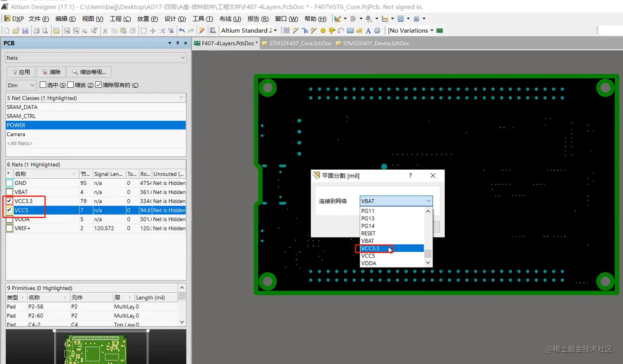Select the Place Pad tool
The width and height of the screenshot is (623, 364).
click(323, 31)
